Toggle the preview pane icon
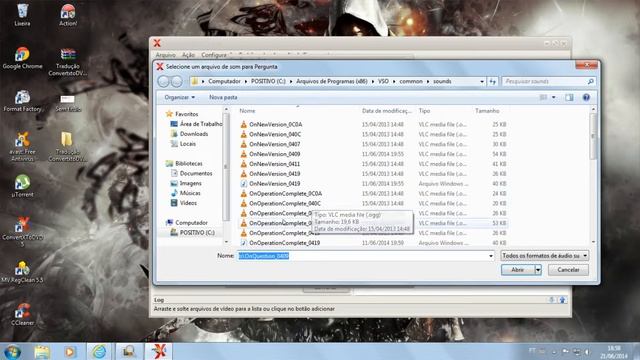The image size is (640, 360). point(569,97)
